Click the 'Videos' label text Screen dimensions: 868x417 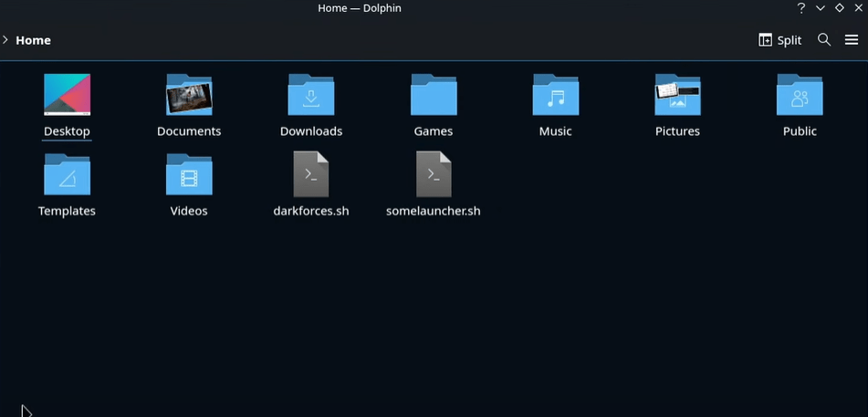tap(189, 211)
